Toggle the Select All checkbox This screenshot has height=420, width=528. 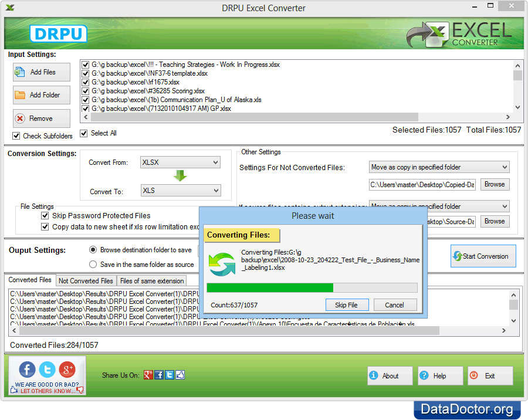[83, 133]
